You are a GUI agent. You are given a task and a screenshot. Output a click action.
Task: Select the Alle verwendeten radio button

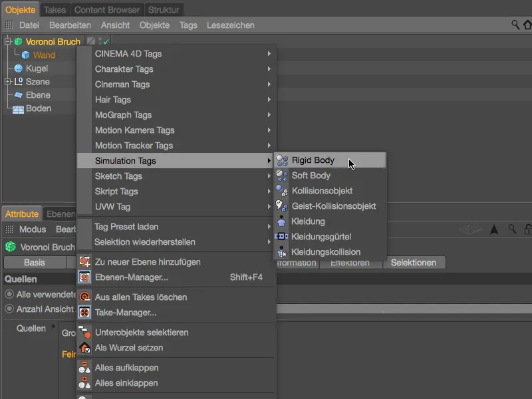[x=9, y=294]
